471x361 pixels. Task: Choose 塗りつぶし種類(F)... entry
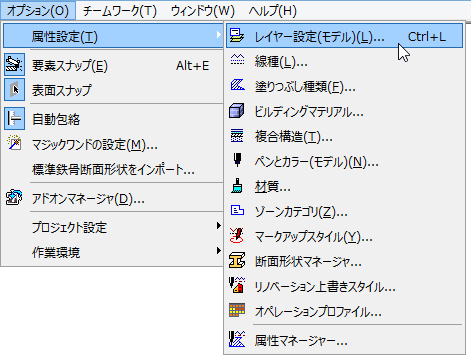click(345, 86)
